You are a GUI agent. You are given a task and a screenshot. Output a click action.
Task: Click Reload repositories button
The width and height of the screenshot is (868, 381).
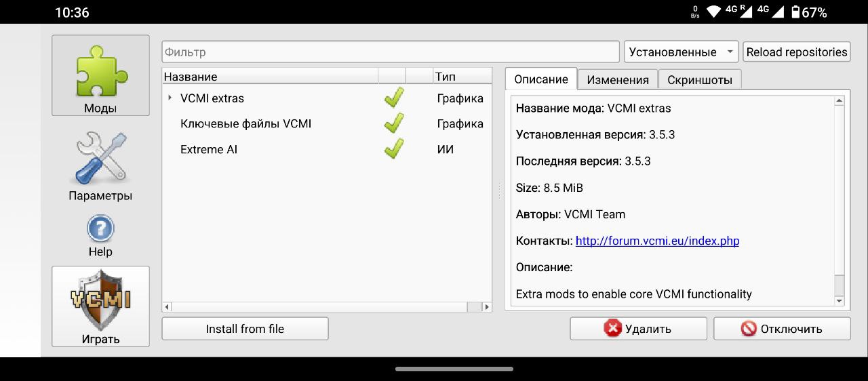[x=797, y=52]
